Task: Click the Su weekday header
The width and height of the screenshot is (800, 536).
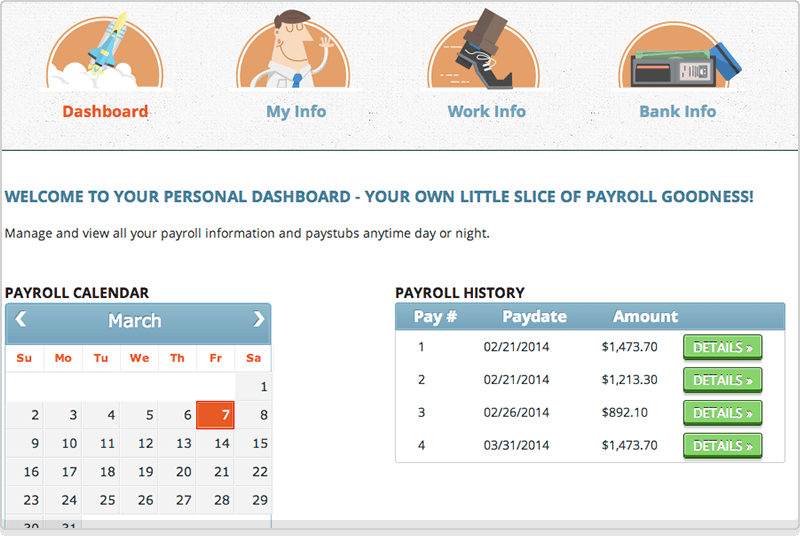Action: (24, 358)
